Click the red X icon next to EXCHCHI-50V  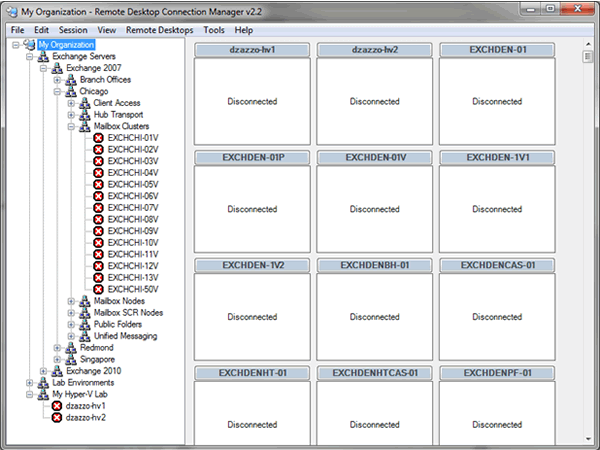[98, 289]
